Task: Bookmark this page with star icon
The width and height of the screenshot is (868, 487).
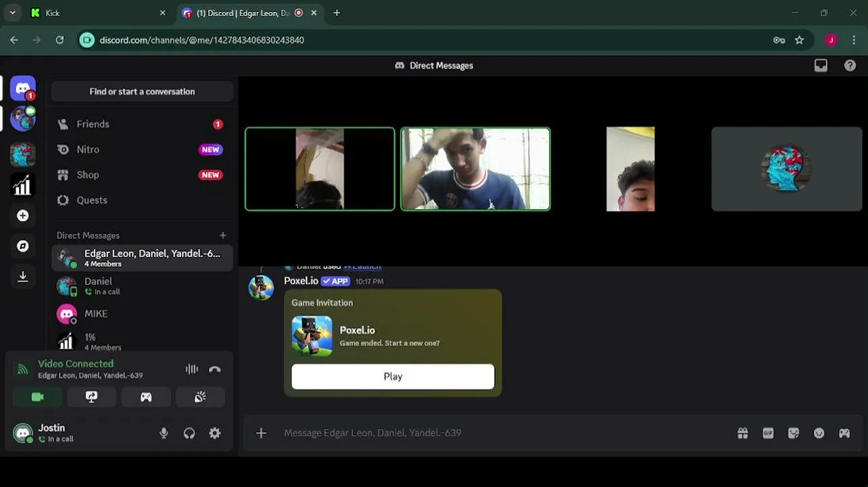Action: coord(799,40)
